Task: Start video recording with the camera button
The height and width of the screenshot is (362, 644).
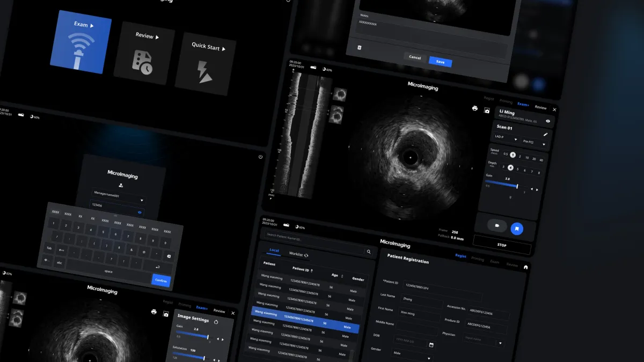Action: point(497,226)
